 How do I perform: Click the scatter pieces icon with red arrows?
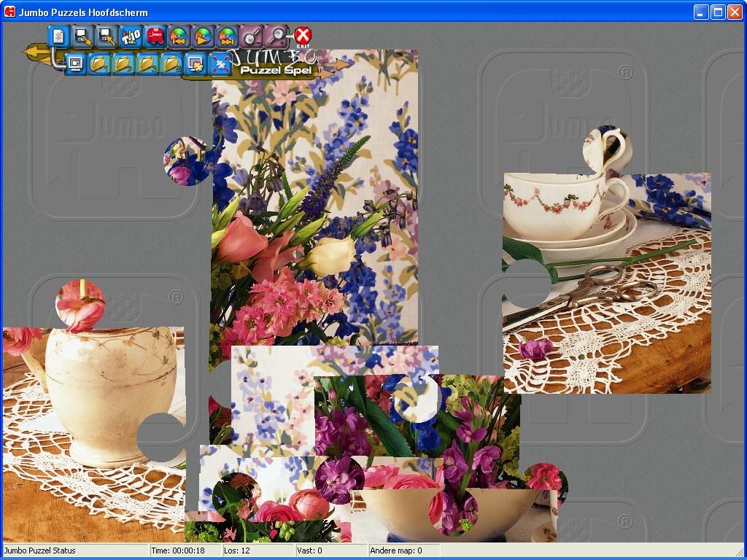(x=220, y=64)
